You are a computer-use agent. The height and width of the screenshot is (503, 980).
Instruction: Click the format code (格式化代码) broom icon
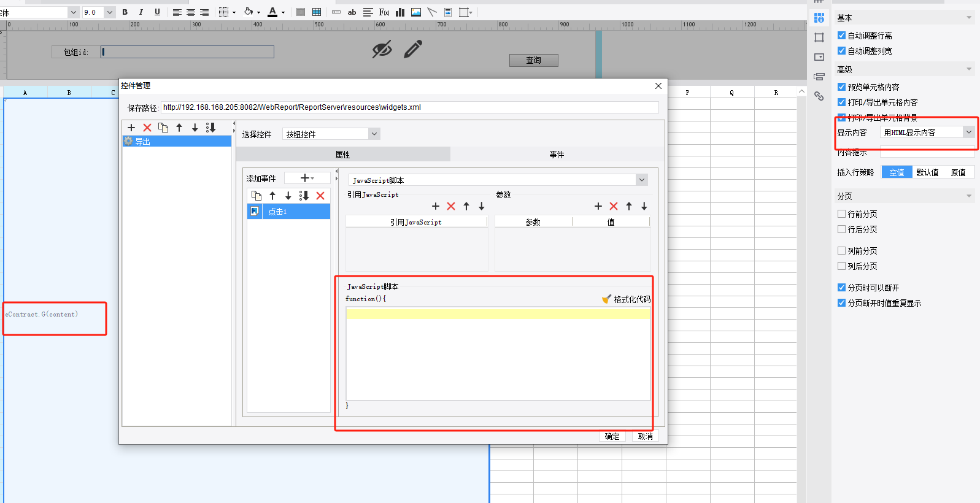pos(606,299)
